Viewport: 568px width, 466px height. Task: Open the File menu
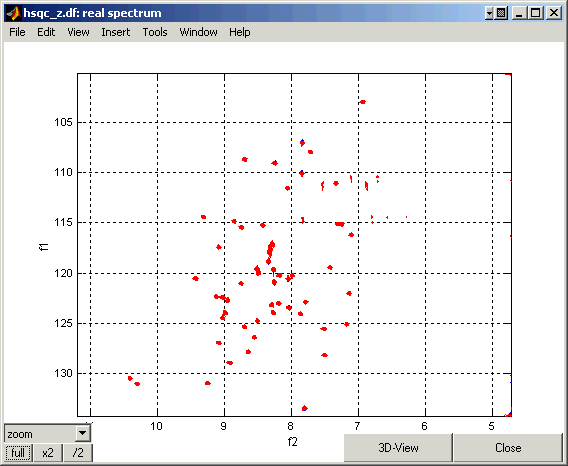click(x=17, y=32)
